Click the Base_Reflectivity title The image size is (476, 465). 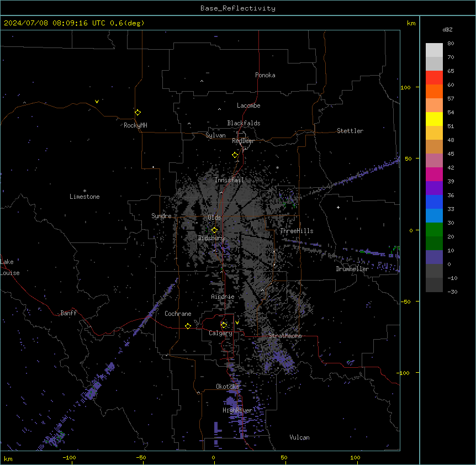pos(238,8)
